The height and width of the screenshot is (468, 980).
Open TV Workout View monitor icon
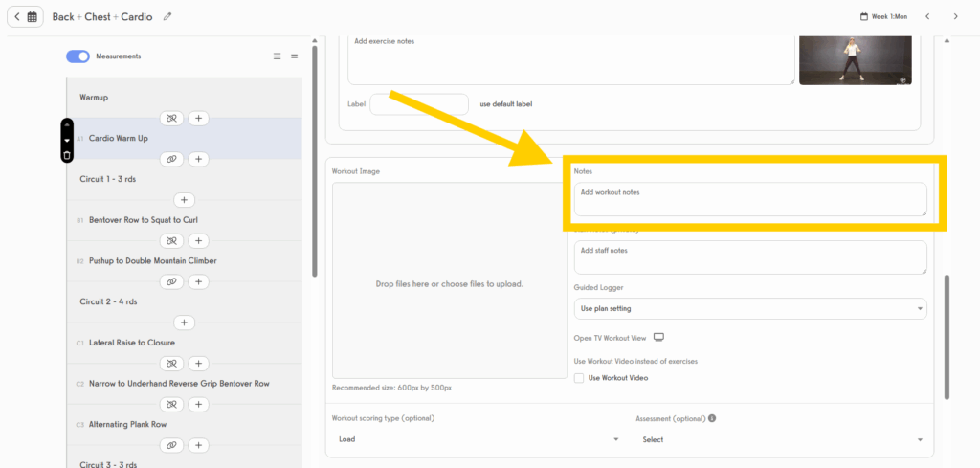(x=658, y=338)
